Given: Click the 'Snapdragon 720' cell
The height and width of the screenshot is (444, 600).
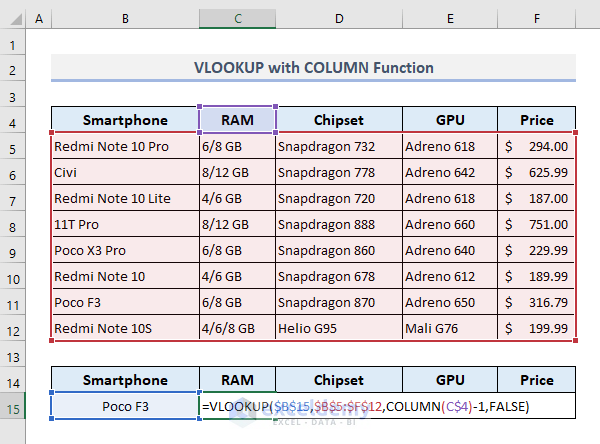Looking at the screenshot, I should (339, 198).
